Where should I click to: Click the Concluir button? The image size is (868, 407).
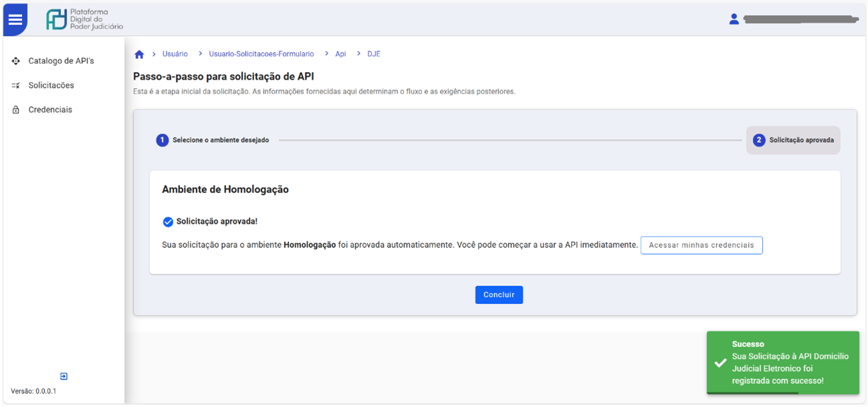point(499,295)
